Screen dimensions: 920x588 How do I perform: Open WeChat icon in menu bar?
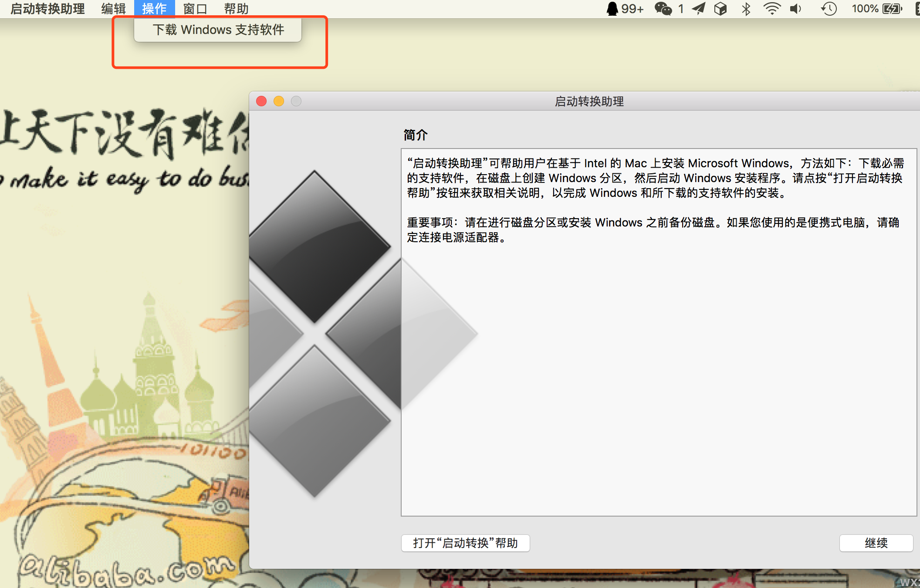point(663,9)
